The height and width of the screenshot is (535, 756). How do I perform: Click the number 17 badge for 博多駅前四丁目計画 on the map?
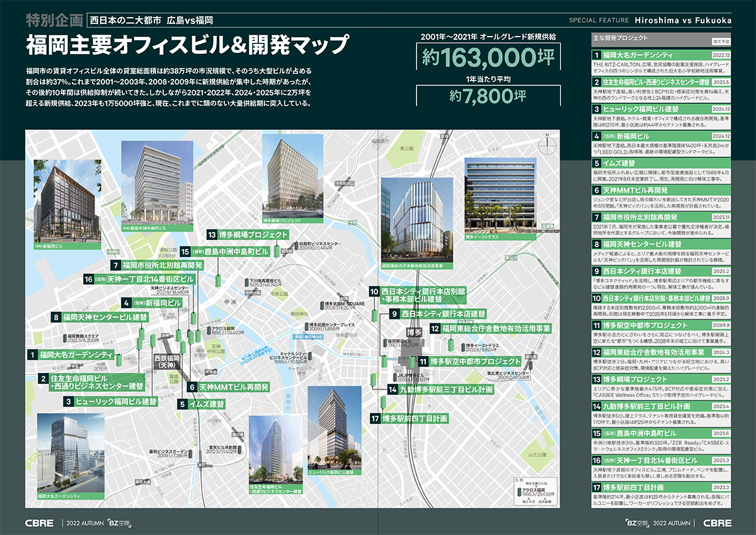375,418
